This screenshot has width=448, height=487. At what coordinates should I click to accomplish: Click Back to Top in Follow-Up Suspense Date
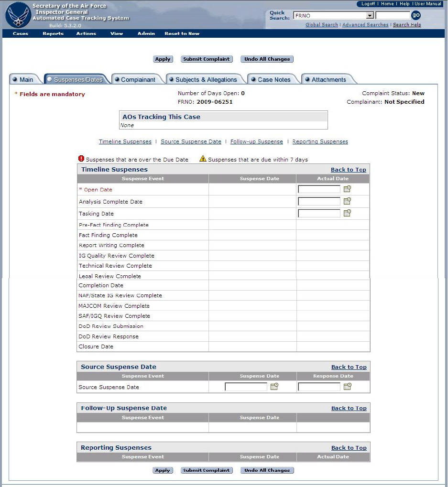coord(349,408)
